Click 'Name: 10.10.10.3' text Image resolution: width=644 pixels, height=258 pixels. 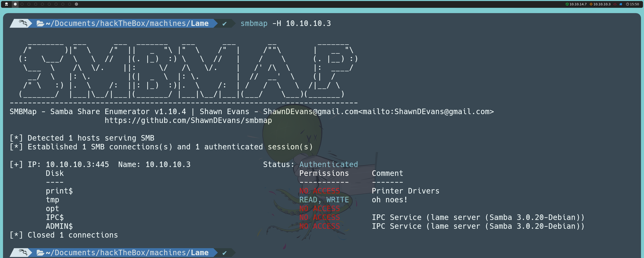tap(154, 165)
